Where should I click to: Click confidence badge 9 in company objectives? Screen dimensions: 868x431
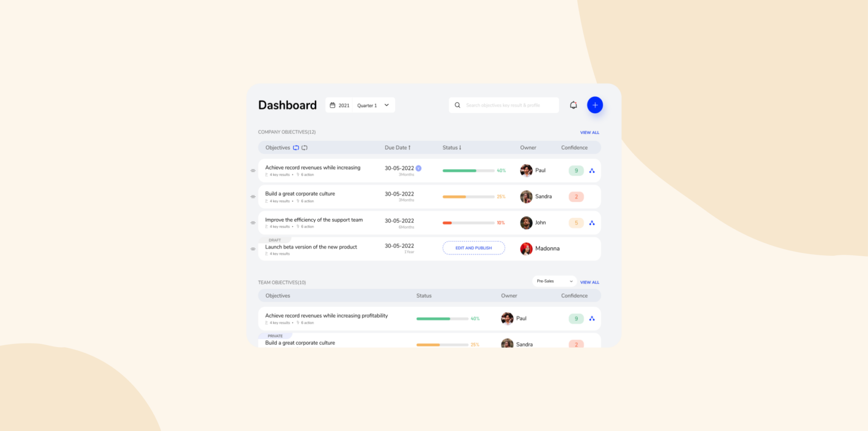(576, 171)
